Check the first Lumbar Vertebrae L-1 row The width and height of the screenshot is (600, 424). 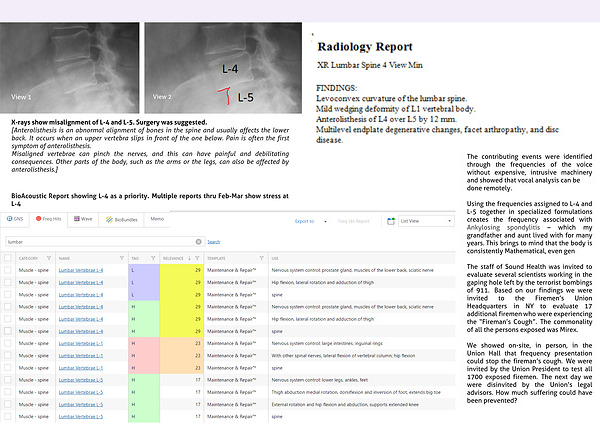[x=9, y=343]
